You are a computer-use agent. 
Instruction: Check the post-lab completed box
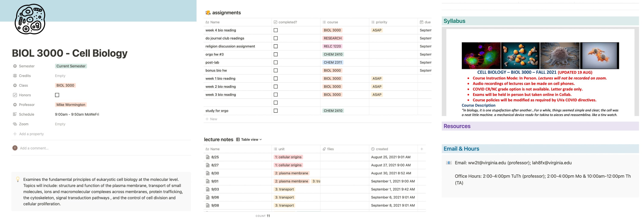[276, 62]
